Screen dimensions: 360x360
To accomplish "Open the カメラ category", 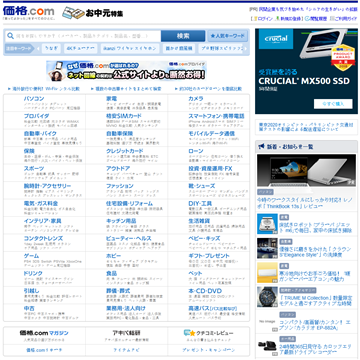I will 196,99.
